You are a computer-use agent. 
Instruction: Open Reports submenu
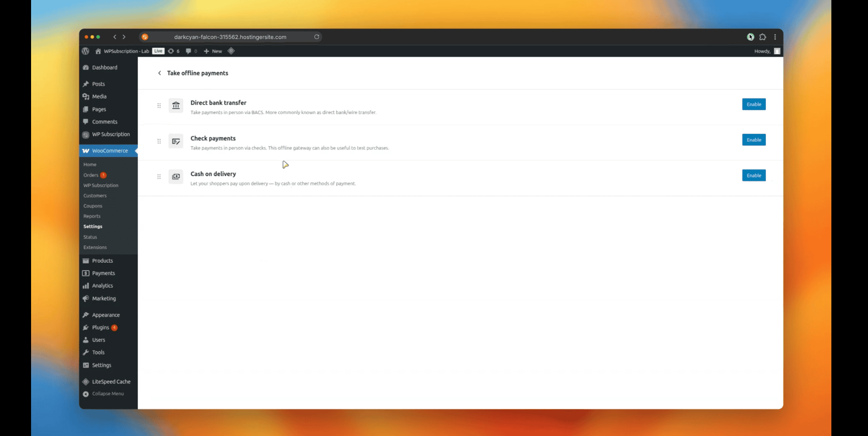coord(92,216)
